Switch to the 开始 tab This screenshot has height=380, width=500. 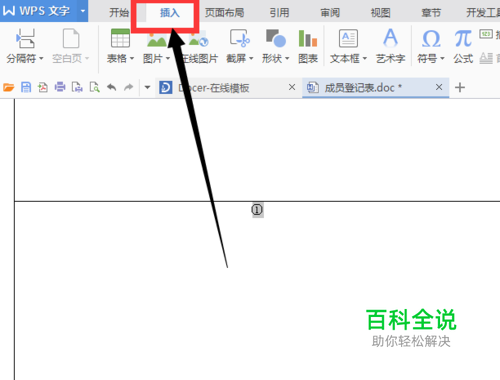point(119,13)
